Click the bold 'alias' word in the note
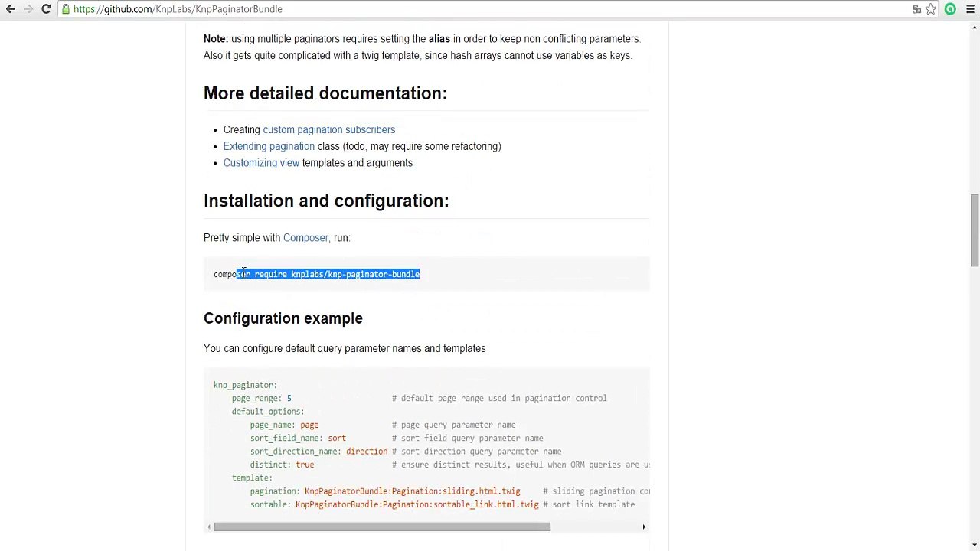This screenshot has width=980, height=551. coord(439,39)
